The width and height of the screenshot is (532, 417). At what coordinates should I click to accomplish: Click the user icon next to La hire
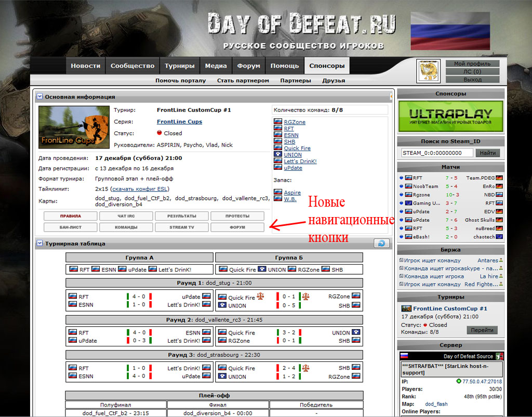point(501,276)
